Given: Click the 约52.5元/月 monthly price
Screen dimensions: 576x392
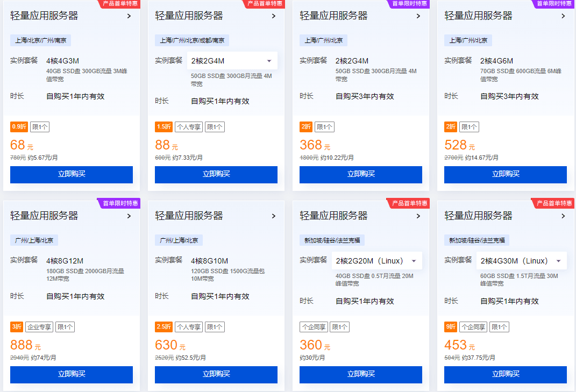Looking at the screenshot, I should coord(190,358).
